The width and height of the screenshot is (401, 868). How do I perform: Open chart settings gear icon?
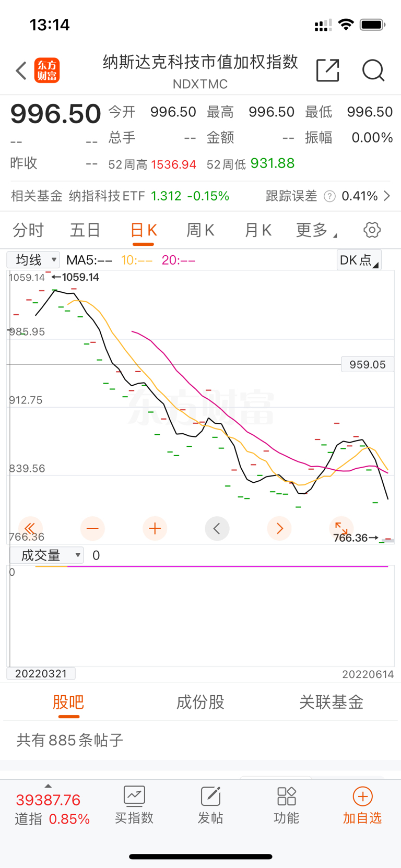click(x=372, y=230)
